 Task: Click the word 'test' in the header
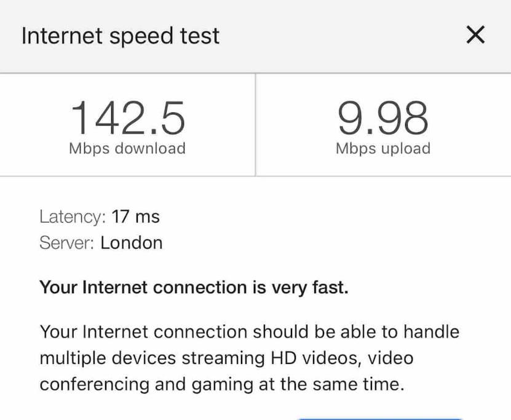tap(200, 35)
